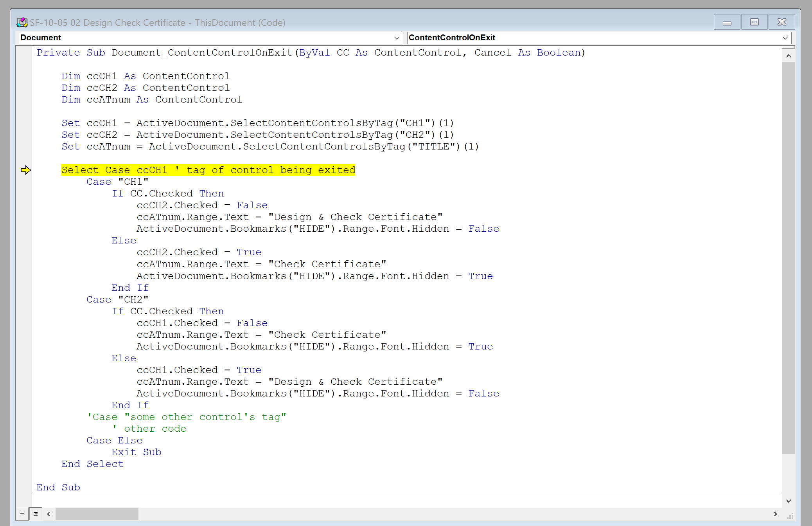Screen dimensions: 812x526
Task: Click the horizontal scroll right arrow
Action: (775, 514)
